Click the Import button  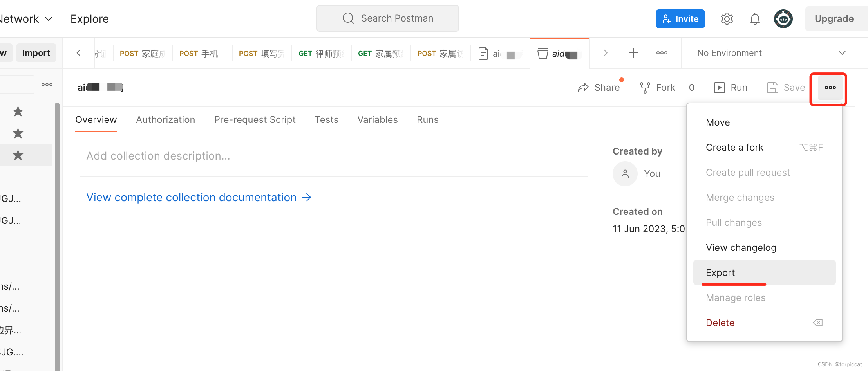click(x=36, y=53)
